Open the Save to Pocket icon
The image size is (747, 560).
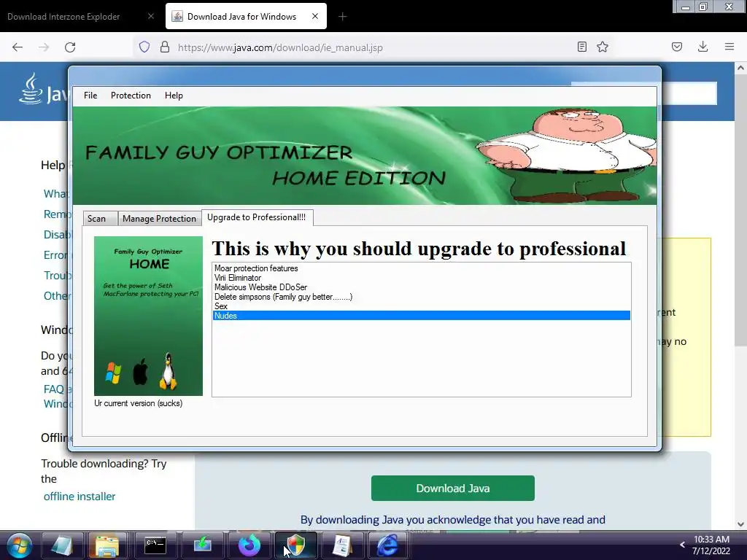click(x=677, y=47)
